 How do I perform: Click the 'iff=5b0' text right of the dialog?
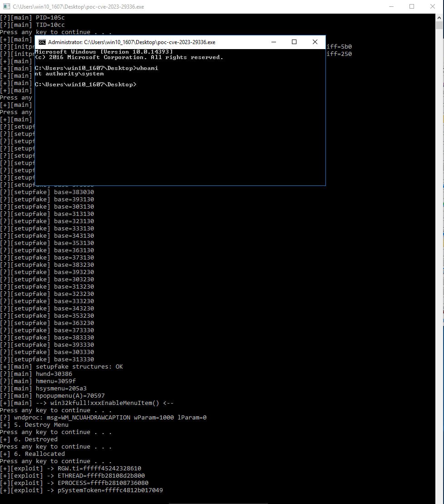[339, 47]
